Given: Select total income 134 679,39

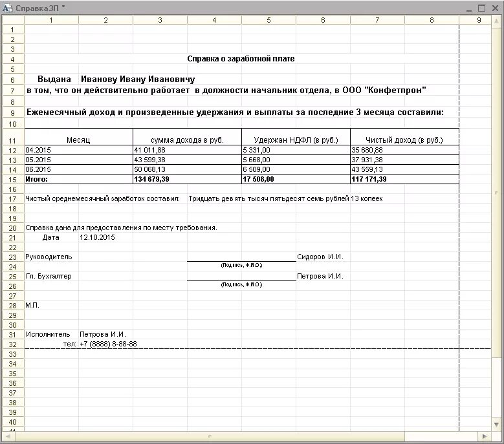Looking at the screenshot, I should click(x=187, y=179).
